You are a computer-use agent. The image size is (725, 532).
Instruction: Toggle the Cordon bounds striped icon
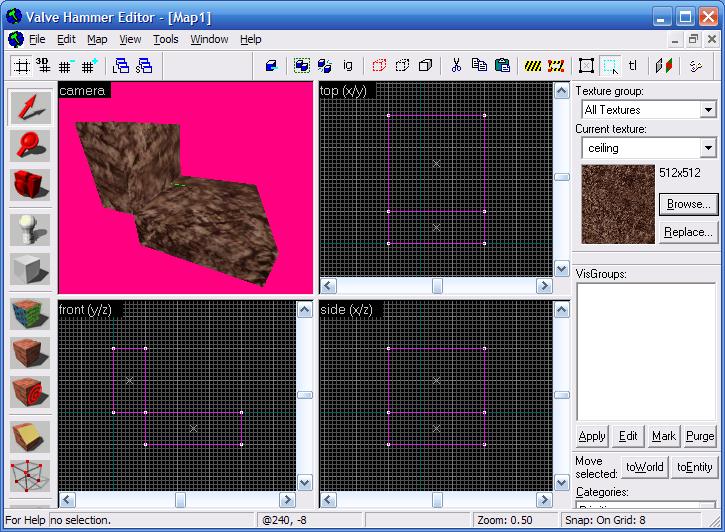(x=533, y=66)
